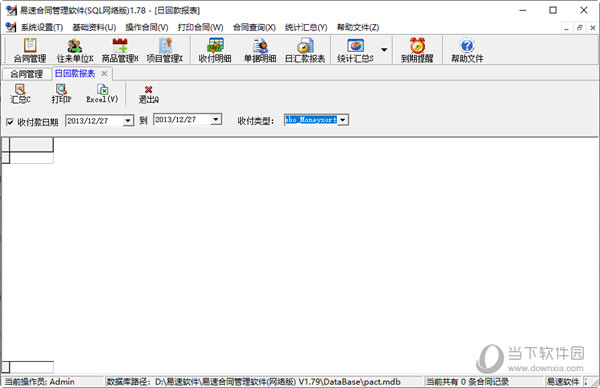
Task: Open 打印合同(W) menu
Action: (201, 28)
